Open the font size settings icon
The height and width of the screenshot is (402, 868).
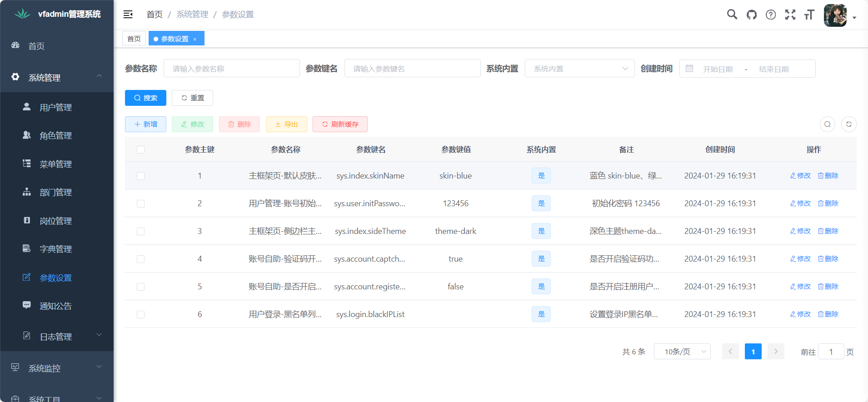(x=809, y=15)
